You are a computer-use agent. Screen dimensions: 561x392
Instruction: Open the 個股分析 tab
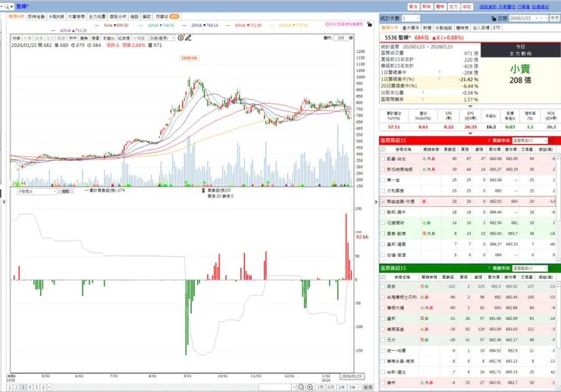tap(118, 17)
